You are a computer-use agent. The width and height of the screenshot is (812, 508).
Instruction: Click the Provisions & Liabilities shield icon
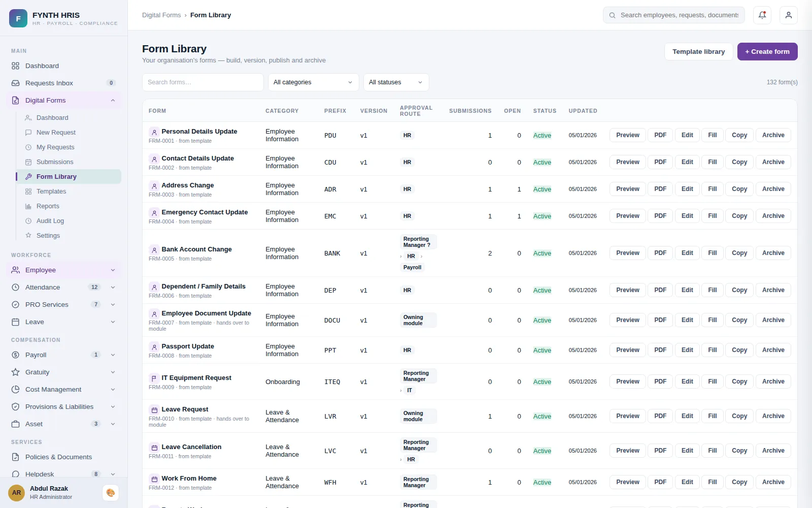pyautogui.click(x=15, y=407)
